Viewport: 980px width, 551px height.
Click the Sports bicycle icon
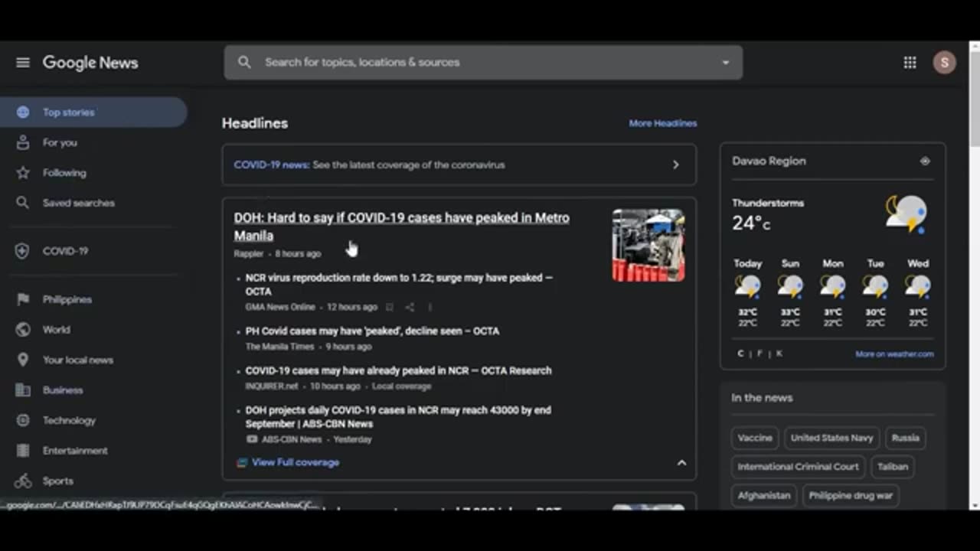[x=23, y=481]
